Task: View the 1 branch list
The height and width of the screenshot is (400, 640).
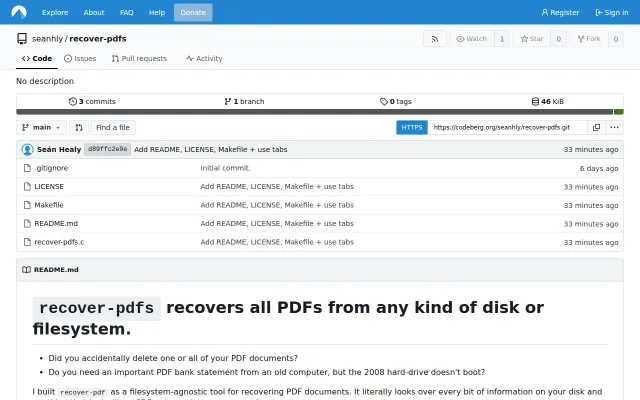Action: 244,101
